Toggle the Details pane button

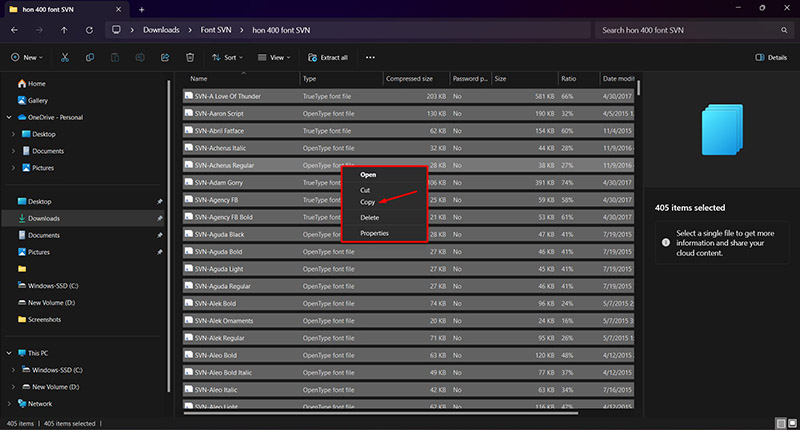tap(771, 58)
